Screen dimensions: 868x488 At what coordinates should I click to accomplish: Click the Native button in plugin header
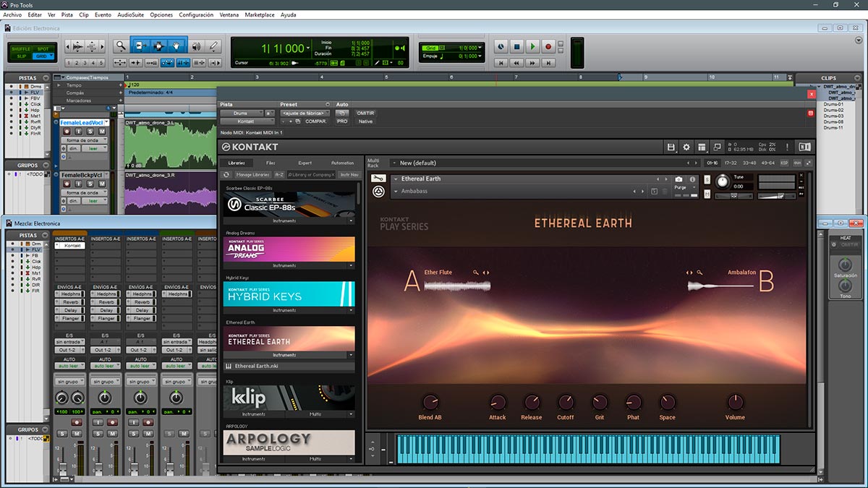coord(365,121)
